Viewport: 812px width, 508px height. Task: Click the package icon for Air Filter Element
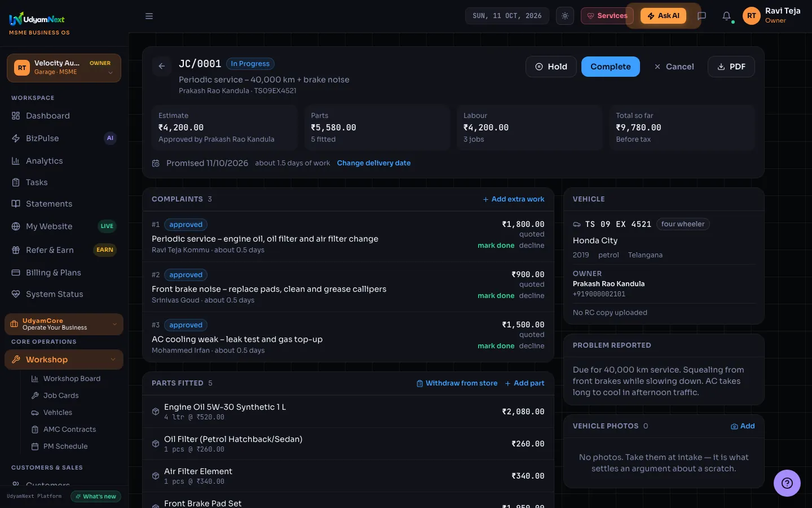(156, 476)
